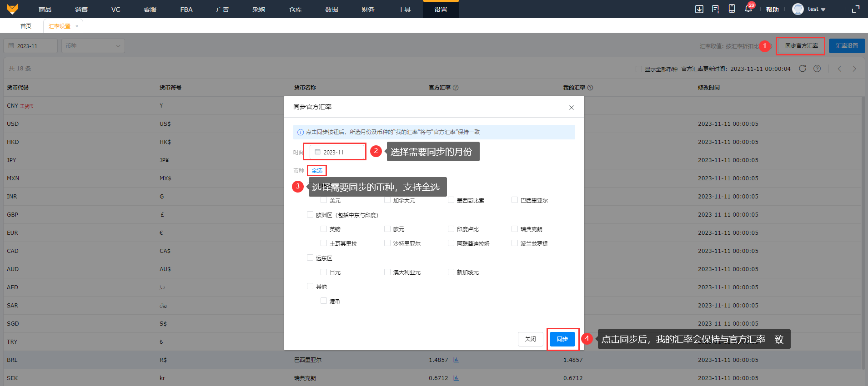Close the 同步官方汇率 dialog with X
Viewport: 868px width, 386px height.
[572, 108]
